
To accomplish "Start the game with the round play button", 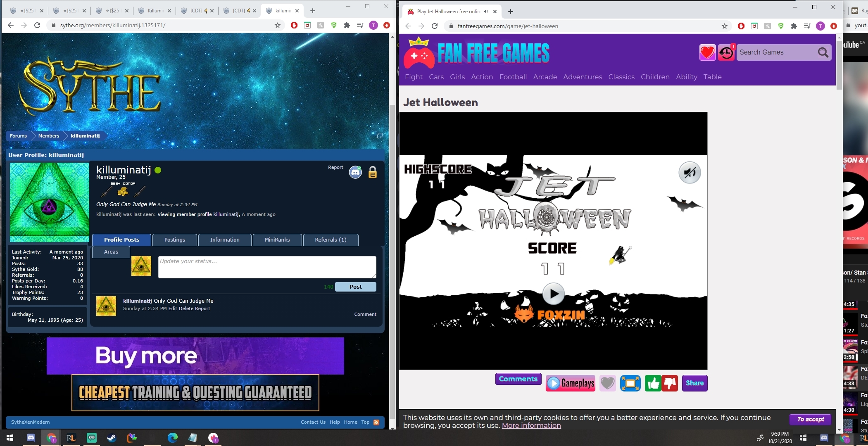I will (553, 294).
